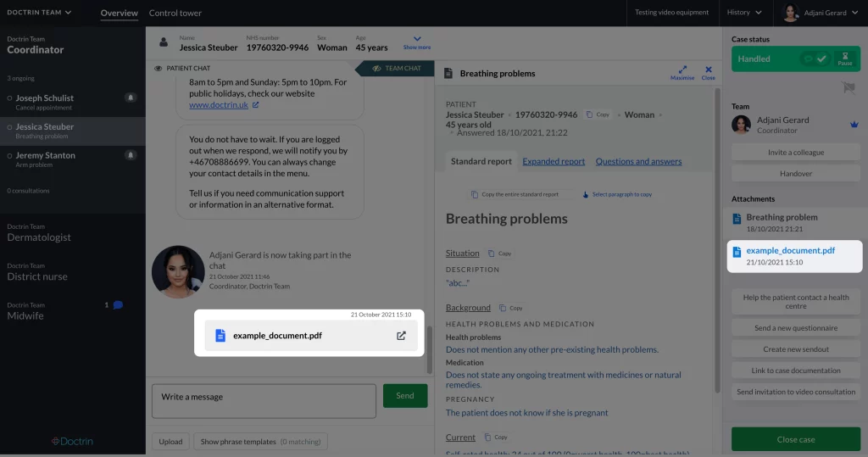
Task: Toggle Patient Chat eye visibility icon
Action: 158,68
